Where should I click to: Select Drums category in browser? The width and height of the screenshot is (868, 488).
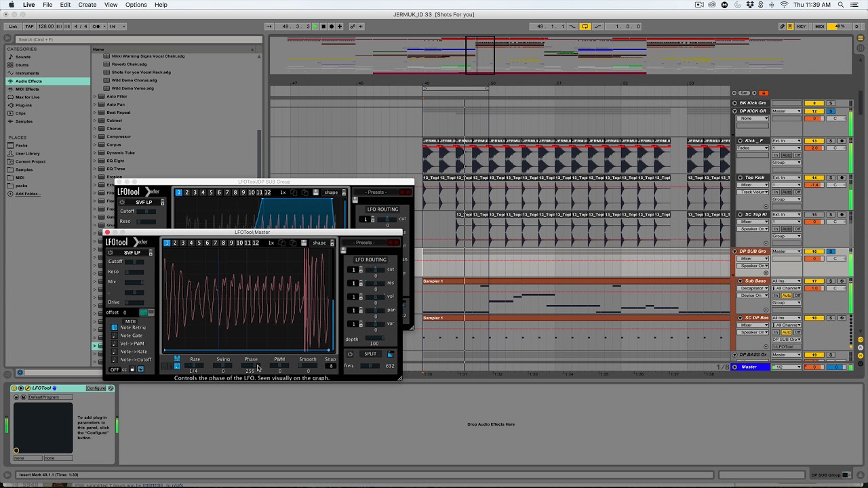point(22,65)
